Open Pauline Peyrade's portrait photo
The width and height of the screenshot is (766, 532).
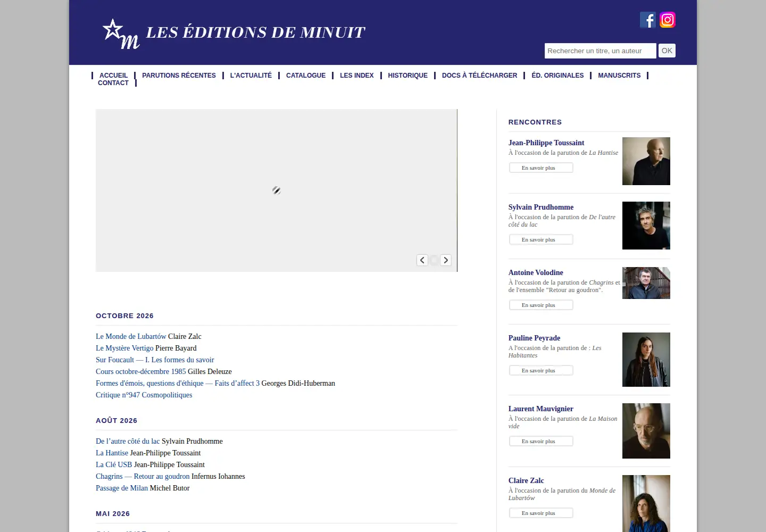pos(646,360)
